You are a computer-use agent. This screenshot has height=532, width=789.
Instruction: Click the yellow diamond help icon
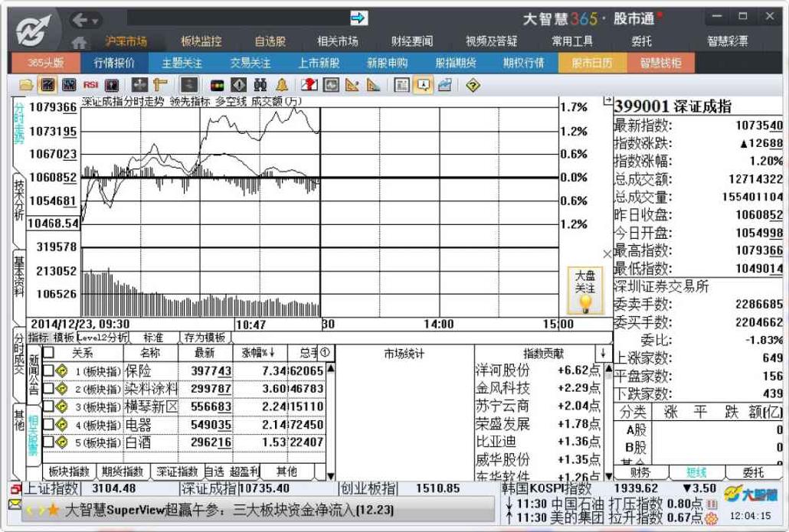[473, 85]
